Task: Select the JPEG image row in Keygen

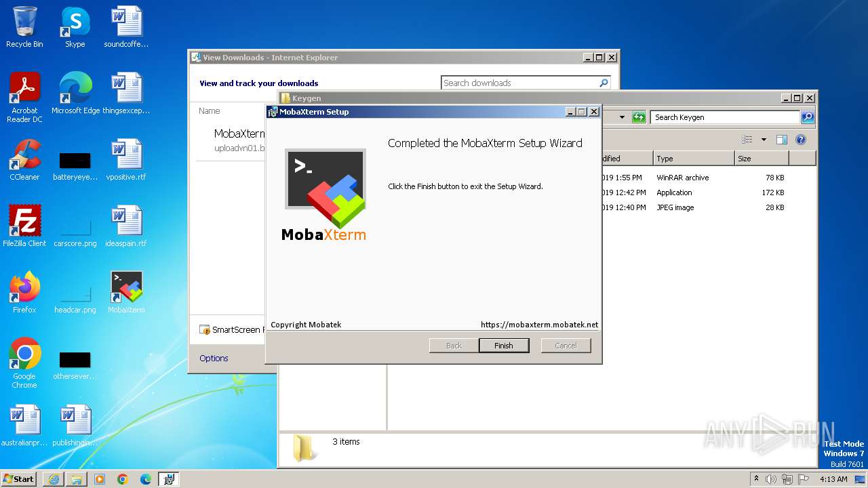Action: pos(692,207)
